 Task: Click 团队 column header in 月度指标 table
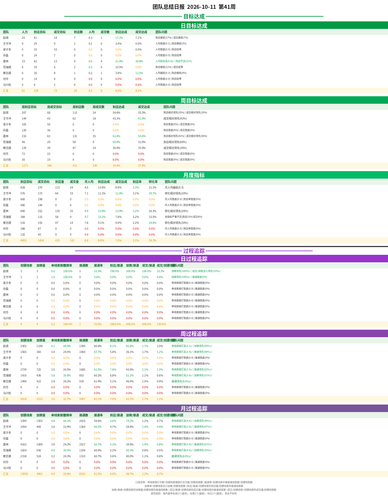6,182
